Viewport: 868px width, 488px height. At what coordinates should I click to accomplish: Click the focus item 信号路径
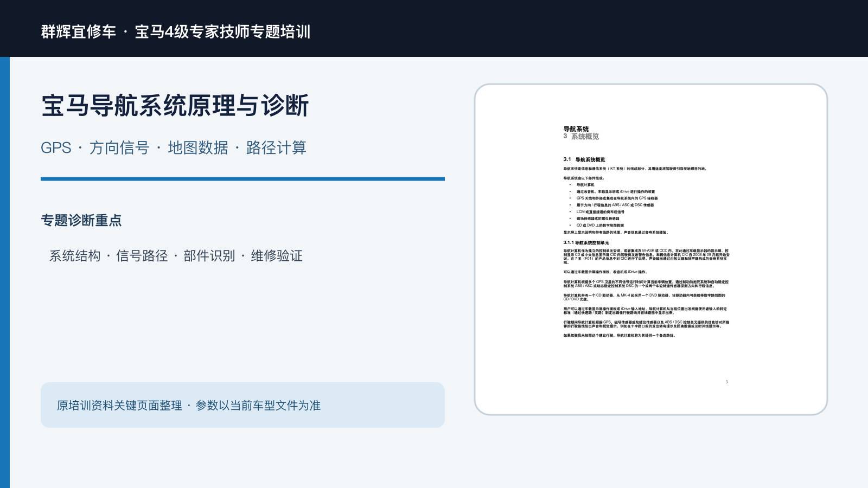142,256
